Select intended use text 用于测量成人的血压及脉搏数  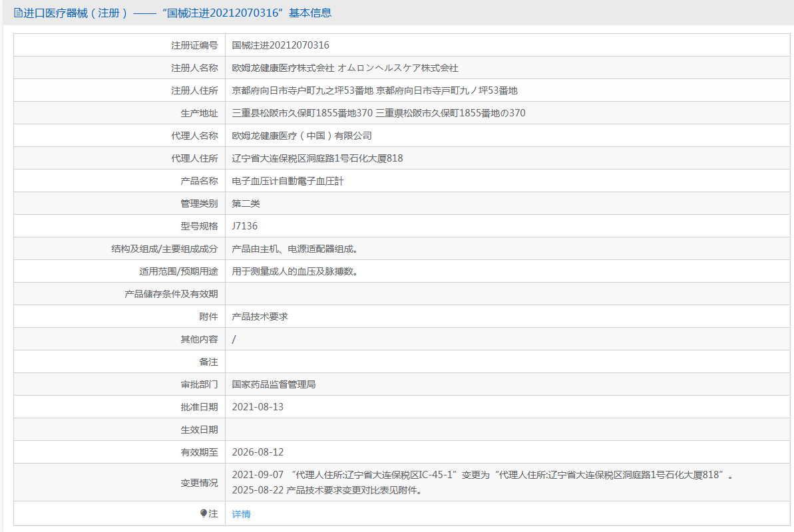pos(294,271)
